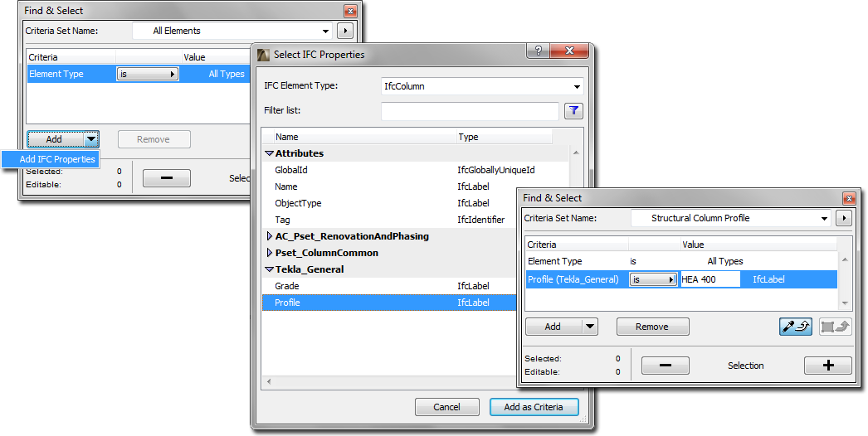Expand the Pset_ColumnCommon group
The width and height of the screenshot is (868, 436).
[270, 253]
